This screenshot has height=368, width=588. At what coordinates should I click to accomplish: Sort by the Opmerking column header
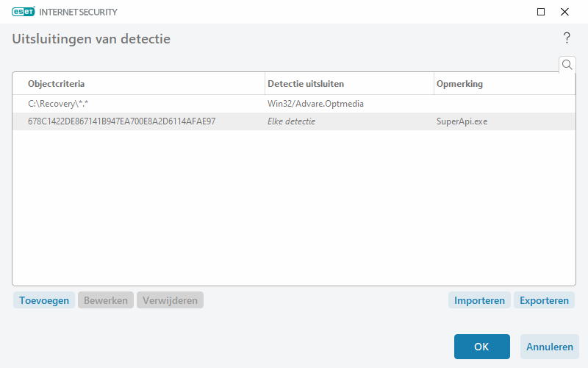tap(504, 84)
